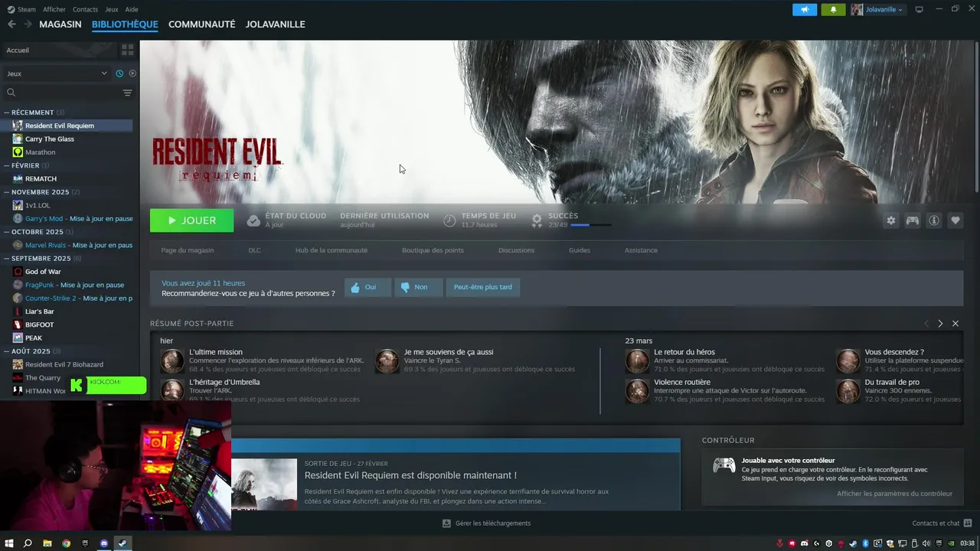
Task: Toggle ready-to-play filter icon
Action: pos(132,73)
